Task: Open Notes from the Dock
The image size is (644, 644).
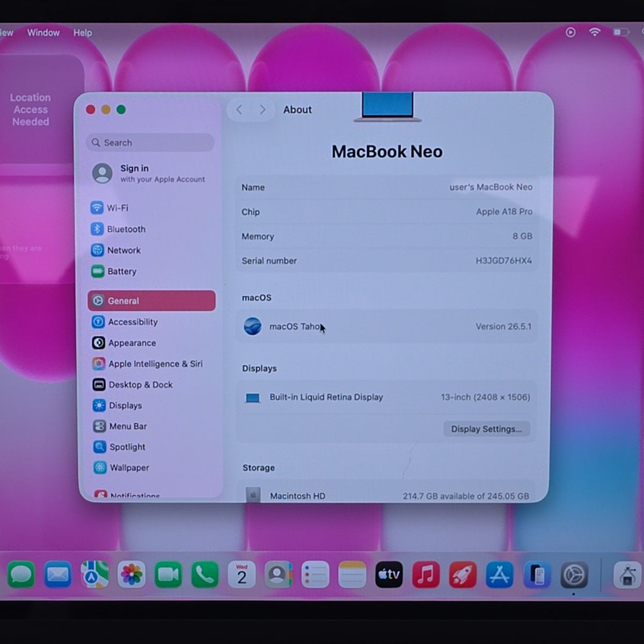Action: click(352, 575)
